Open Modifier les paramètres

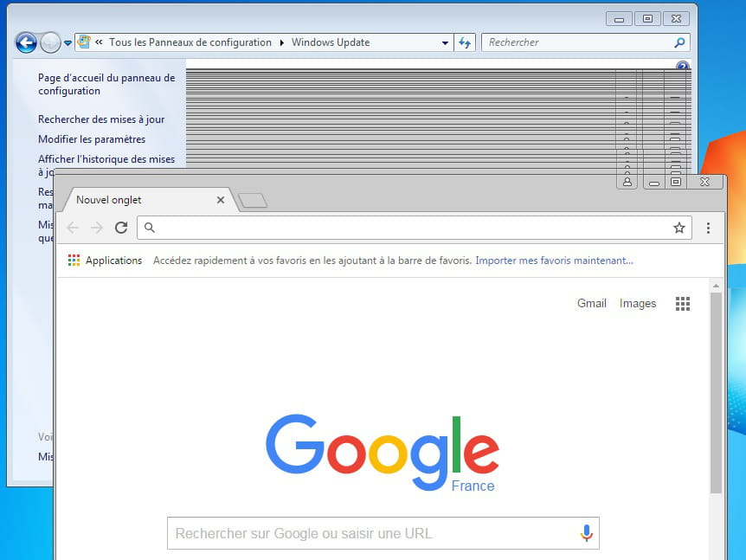(92, 139)
